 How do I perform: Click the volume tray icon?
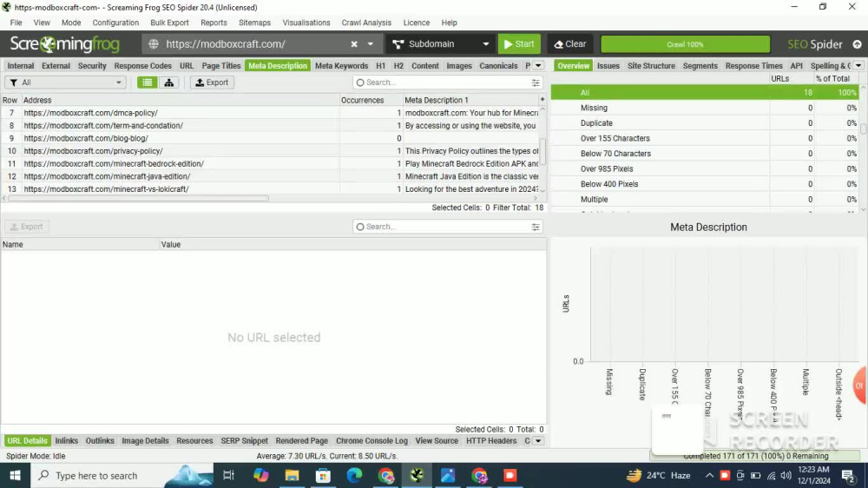tap(786, 475)
